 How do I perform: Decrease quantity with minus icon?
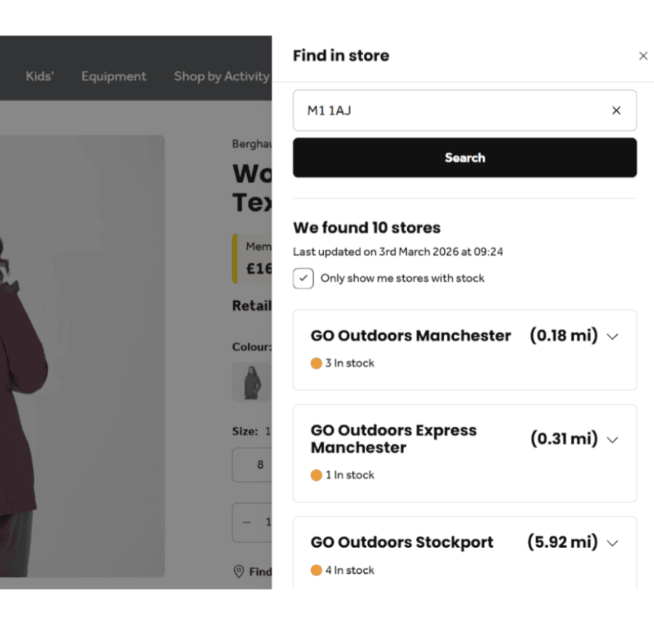[x=247, y=523]
